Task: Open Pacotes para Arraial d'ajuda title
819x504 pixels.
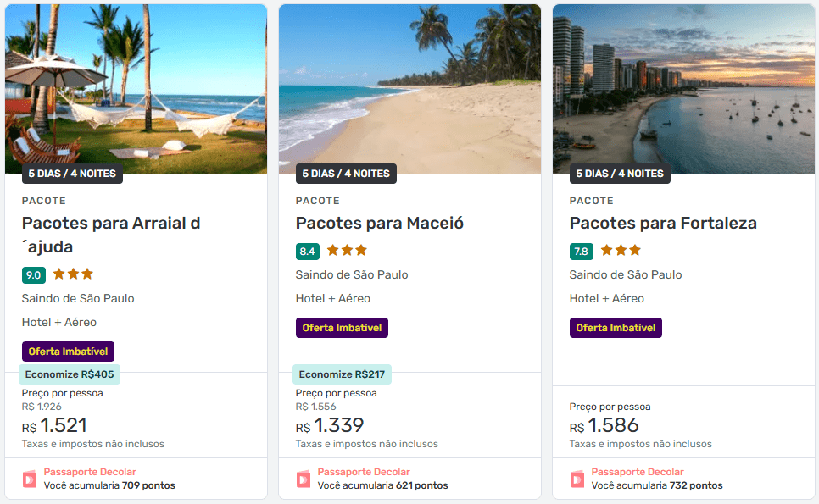Action: click(111, 235)
